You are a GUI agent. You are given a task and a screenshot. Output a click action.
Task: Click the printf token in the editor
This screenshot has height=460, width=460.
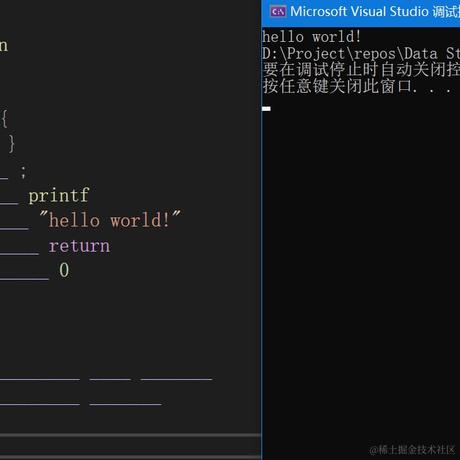(x=59, y=195)
